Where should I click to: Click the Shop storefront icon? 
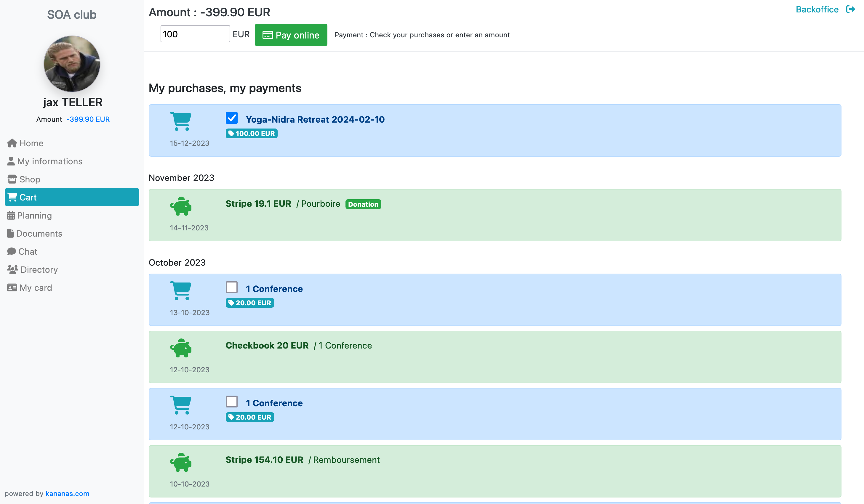click(12, 179)
